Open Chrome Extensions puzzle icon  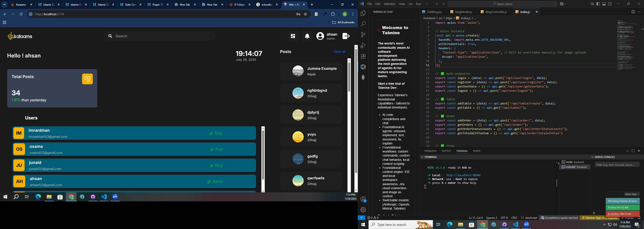tap(333, 14)
